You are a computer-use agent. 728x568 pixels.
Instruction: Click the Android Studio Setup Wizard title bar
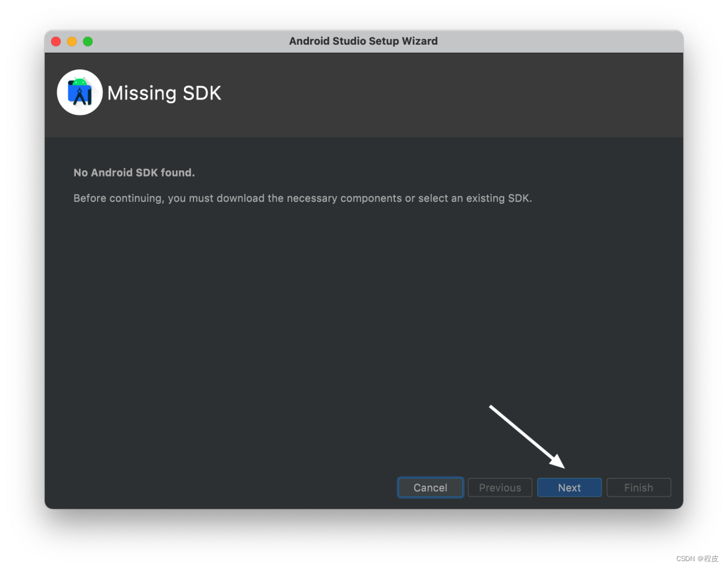click(x=364, y=41)
